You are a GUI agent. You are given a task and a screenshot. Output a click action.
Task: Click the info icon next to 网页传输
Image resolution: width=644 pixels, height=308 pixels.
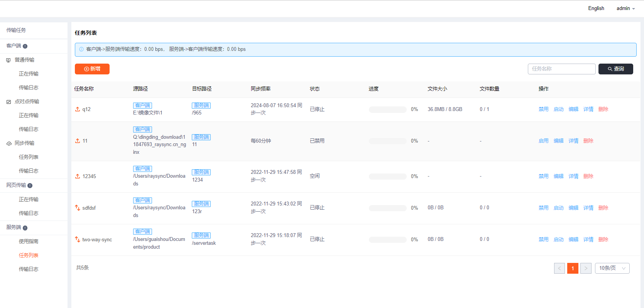30,186
